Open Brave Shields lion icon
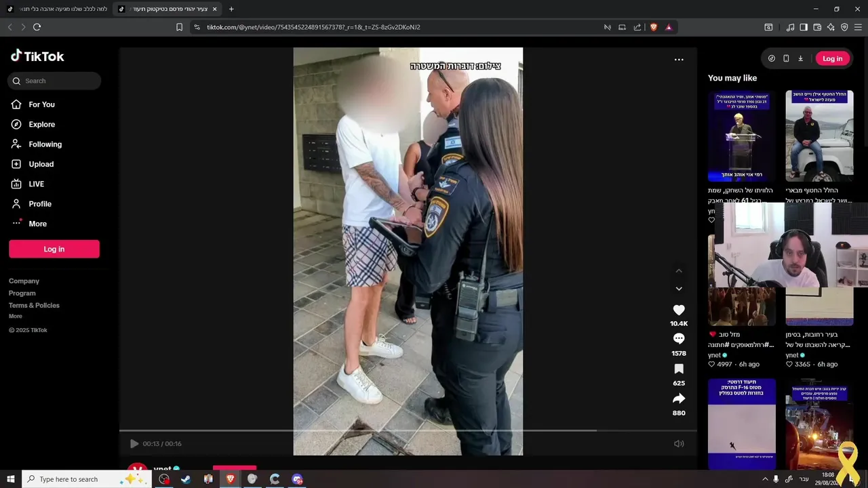The height and width of the screenshot is (488, 868). tap(654, 27)
